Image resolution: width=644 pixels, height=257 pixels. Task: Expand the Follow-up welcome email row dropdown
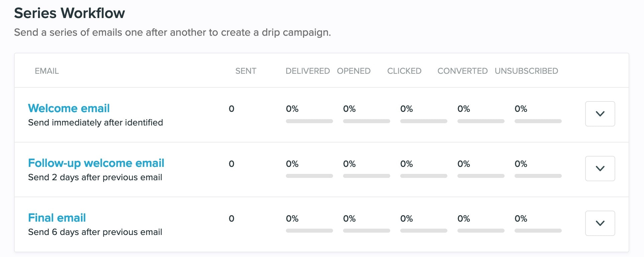[x=600, y=169]
